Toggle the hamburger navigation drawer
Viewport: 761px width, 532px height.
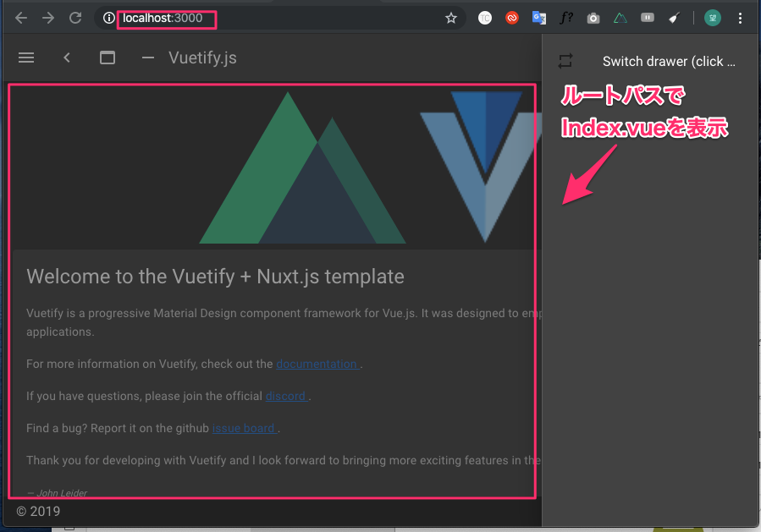(x=26, y=58)
